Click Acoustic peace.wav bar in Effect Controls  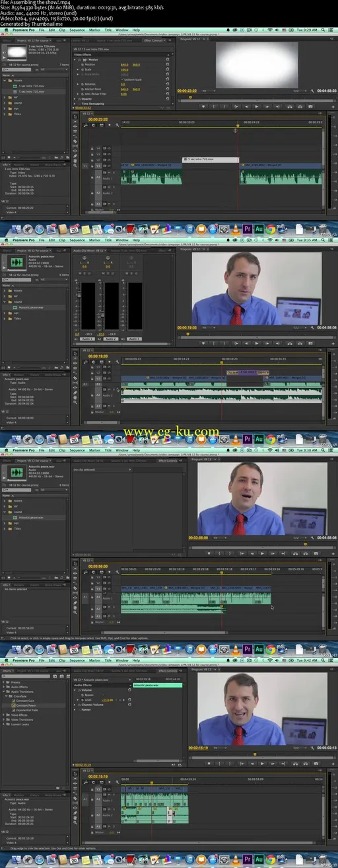point(158,685)
